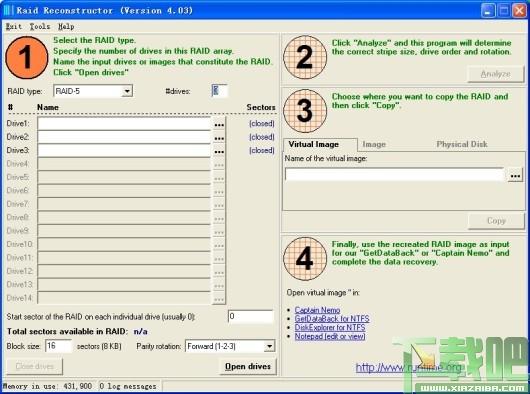Browse for virtual image file location
530x394 pixels.
tap(515, 176)
